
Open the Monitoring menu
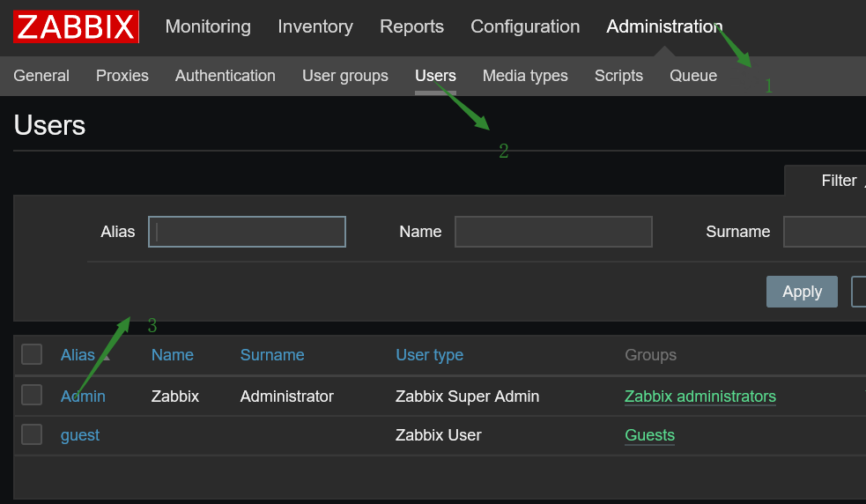(208, 27)
